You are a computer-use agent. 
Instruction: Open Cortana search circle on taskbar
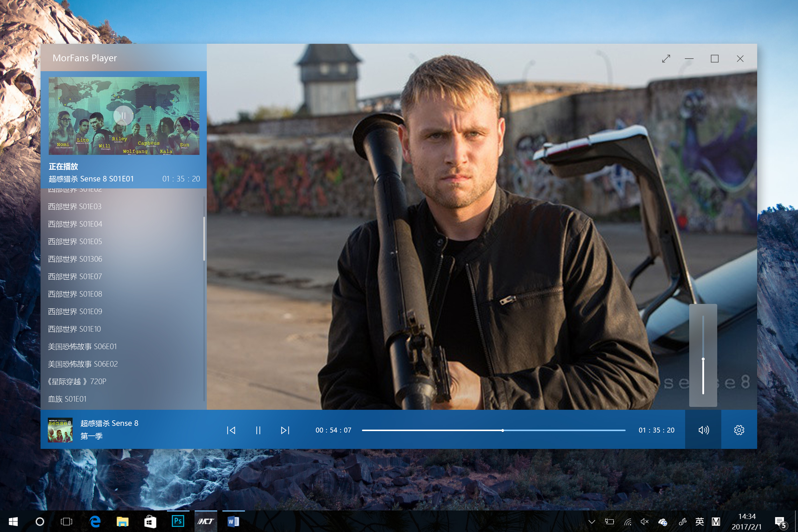[x=40, y=521]
